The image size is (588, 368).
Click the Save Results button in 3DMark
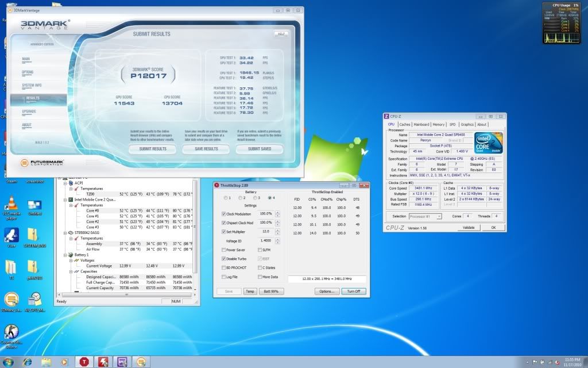pos(206,149)
